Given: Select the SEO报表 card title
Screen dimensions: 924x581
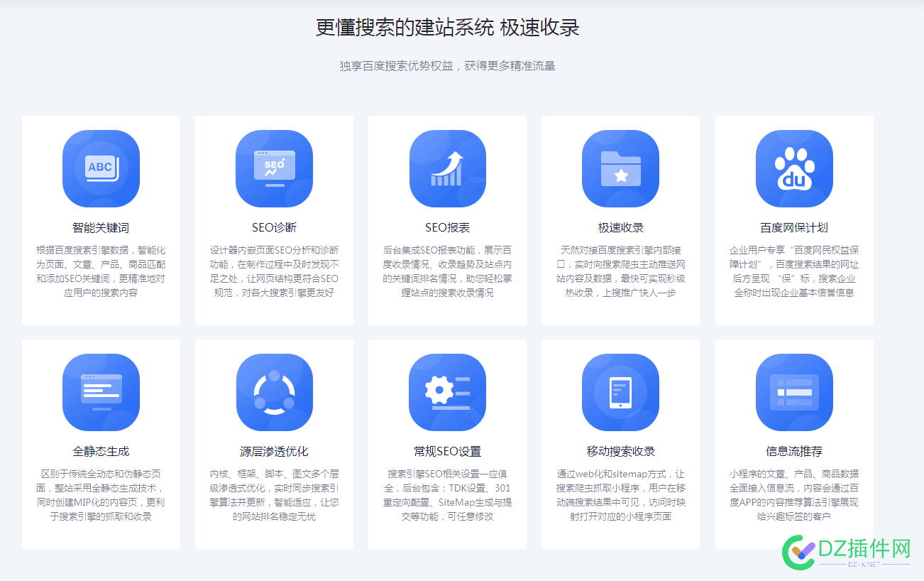Looking at the screenshot, I should click(x=447, y=228).
